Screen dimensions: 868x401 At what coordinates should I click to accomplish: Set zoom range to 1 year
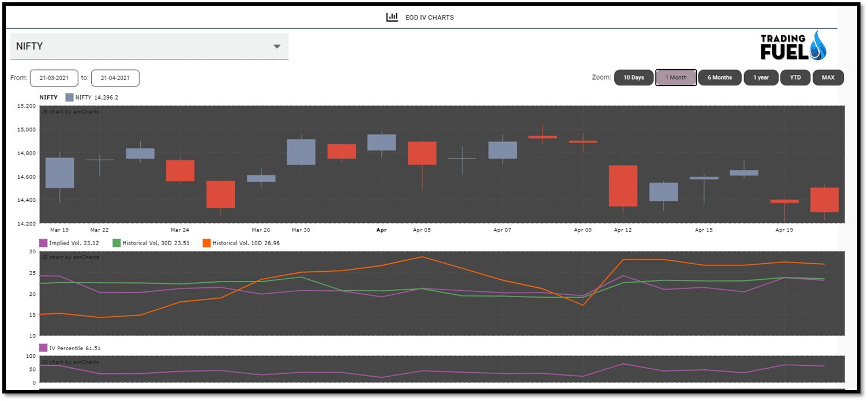[761, 77]
